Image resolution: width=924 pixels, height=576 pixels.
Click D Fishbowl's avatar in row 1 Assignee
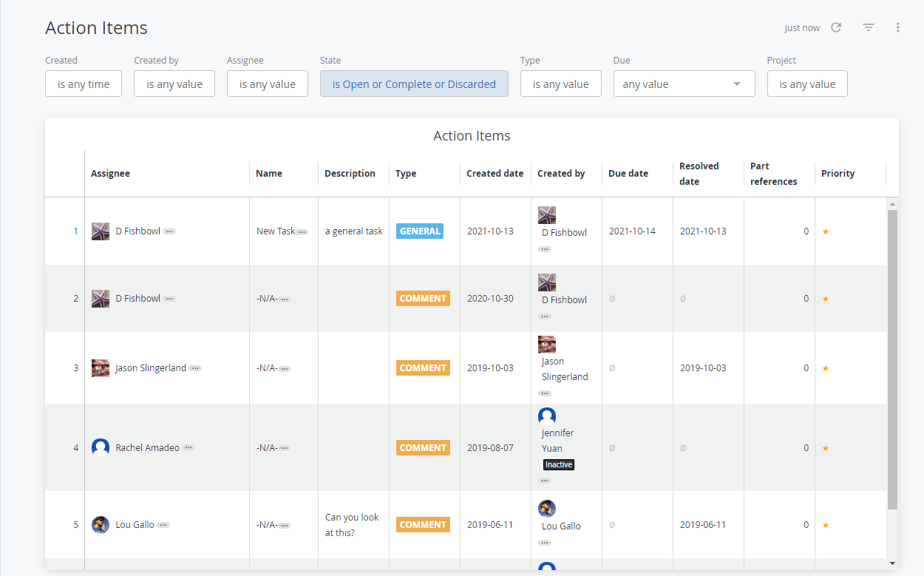click(x=101, y=231)
